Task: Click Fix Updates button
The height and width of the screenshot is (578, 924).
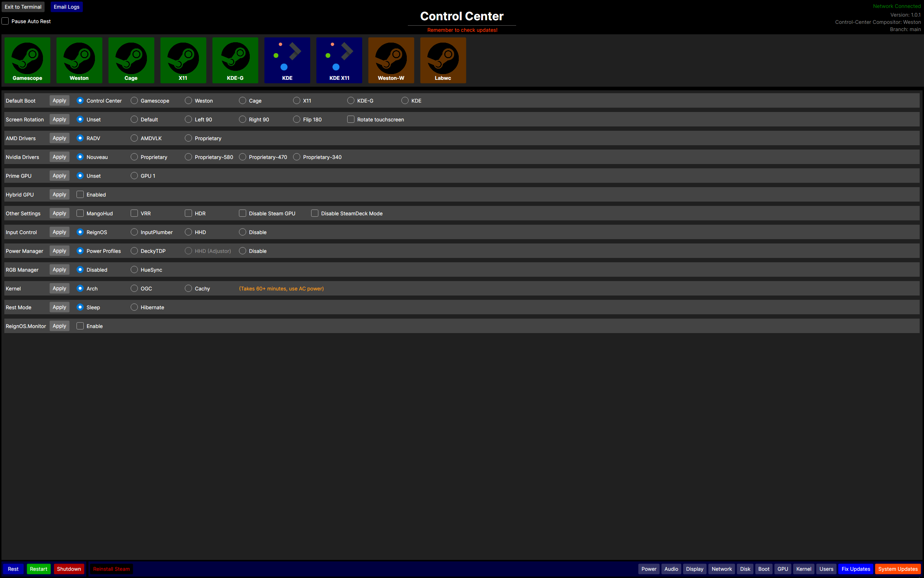Action: pos(856,569)
